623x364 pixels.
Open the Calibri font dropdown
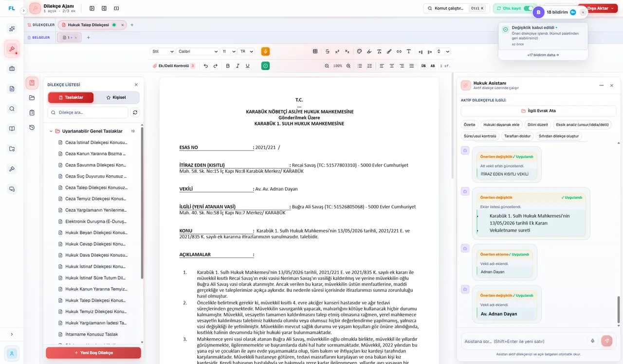click(197, 51)
